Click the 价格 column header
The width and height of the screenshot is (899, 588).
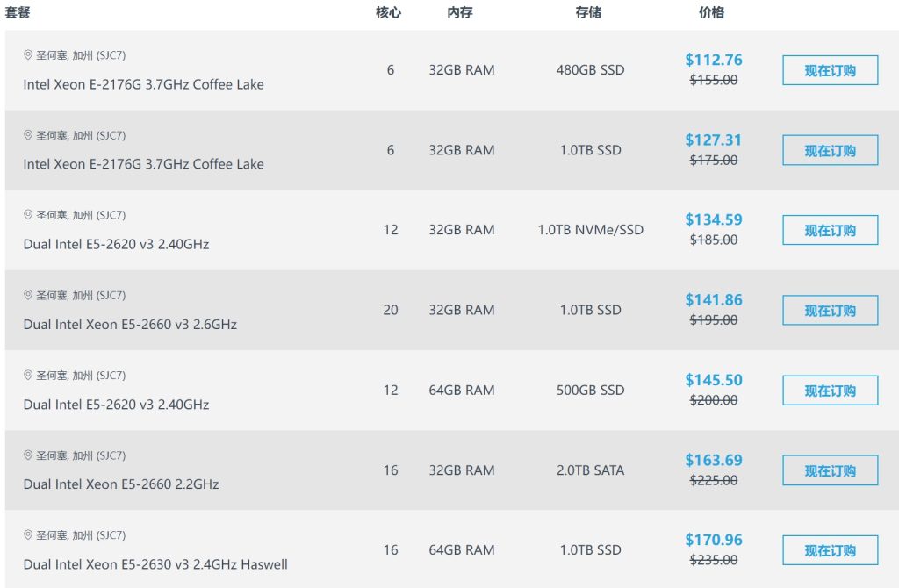pyautogui.click(x=711, y=12)
